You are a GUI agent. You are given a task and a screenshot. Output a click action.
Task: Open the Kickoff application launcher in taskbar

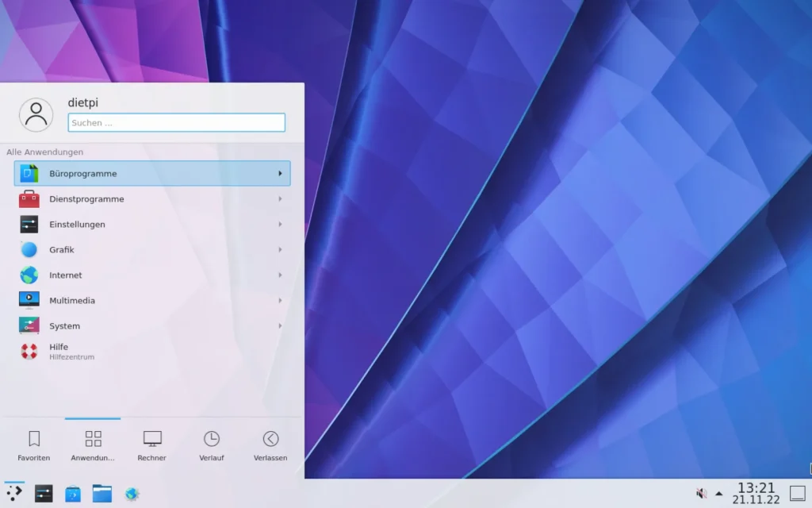click(x=14, y=493)
